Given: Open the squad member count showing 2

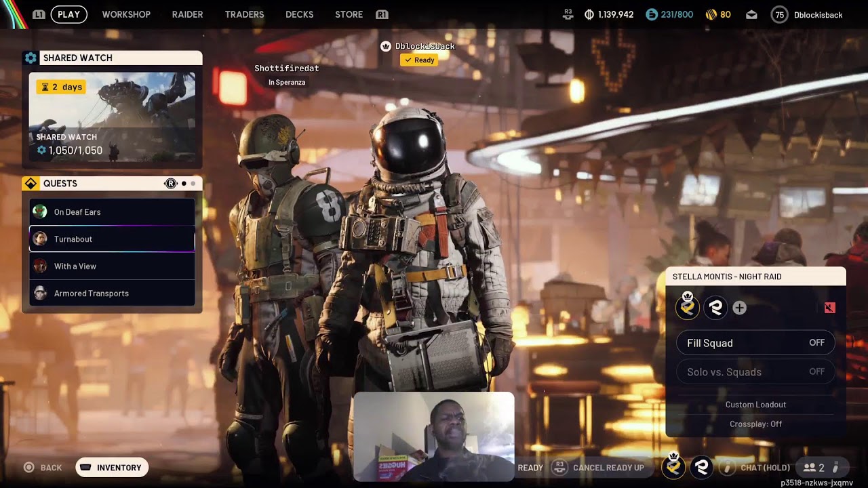Looking at the screenshot, I should point(814,468).
